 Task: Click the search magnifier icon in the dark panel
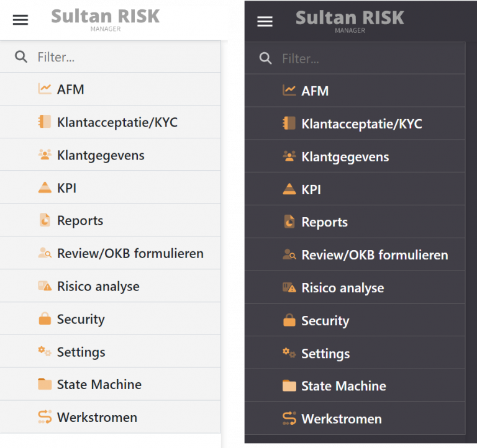pos(266,58)
